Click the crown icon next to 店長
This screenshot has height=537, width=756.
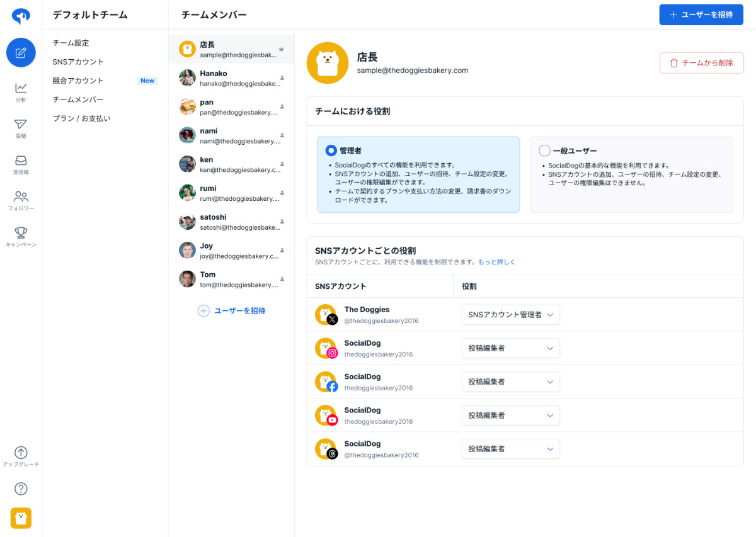(282, 49)
